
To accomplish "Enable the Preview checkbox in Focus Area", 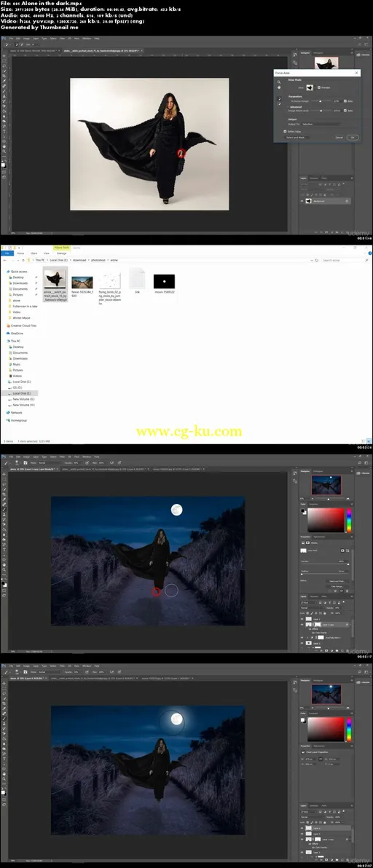I will tap(319, 87).
